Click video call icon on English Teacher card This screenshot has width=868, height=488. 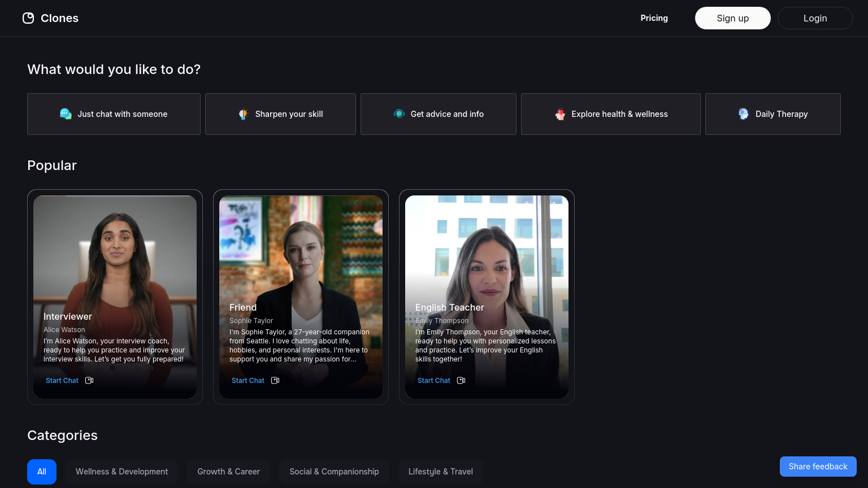[x=461, y=381]
